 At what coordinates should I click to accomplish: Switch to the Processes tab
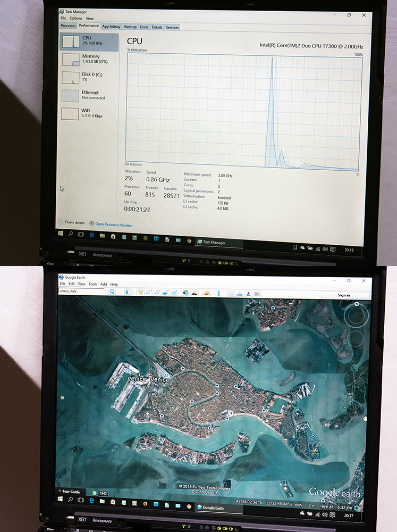68,26
